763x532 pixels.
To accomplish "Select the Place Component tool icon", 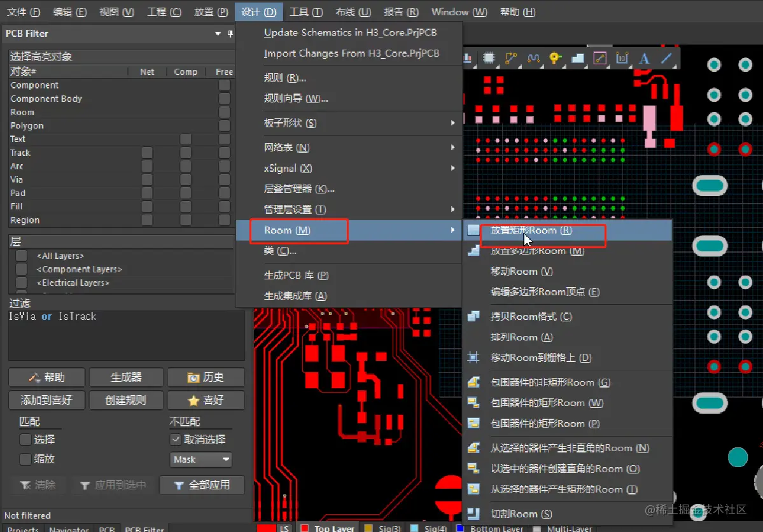I will coord(487,58).
